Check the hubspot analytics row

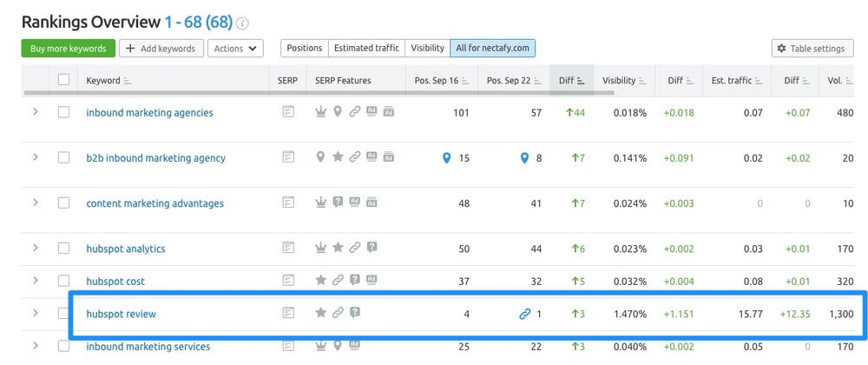tap(63, 249)
